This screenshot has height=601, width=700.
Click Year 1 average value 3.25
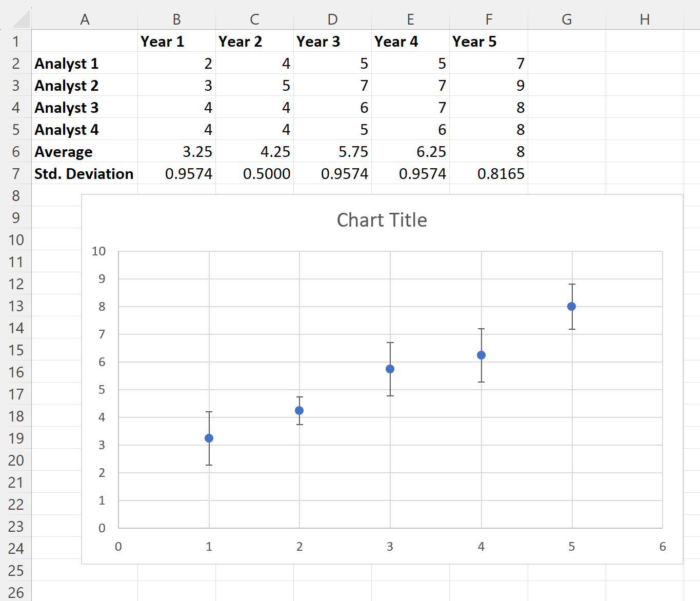coord(176,151)
